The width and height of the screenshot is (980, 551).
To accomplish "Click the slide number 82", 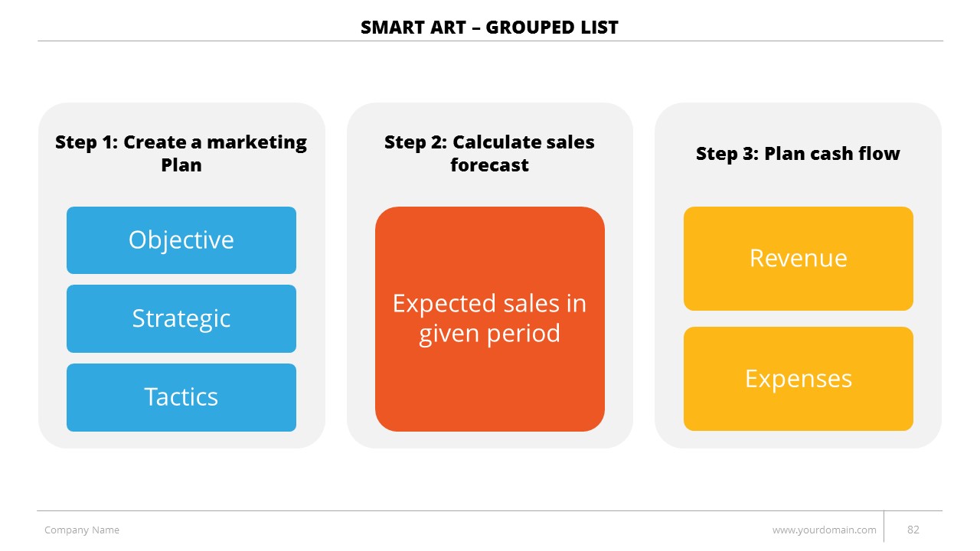I will 913,530.
